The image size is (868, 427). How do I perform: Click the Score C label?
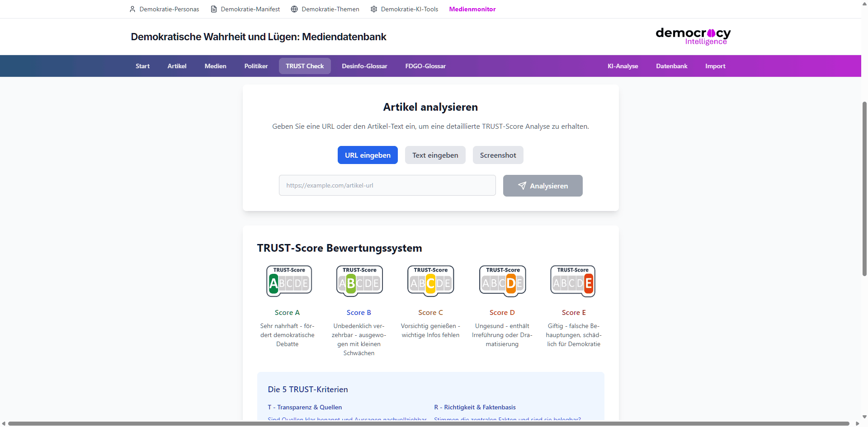[x=430, y=313]
